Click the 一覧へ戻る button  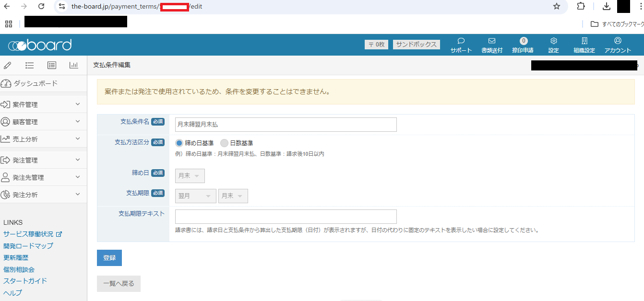pyautogui.click(x=119, y=284)
